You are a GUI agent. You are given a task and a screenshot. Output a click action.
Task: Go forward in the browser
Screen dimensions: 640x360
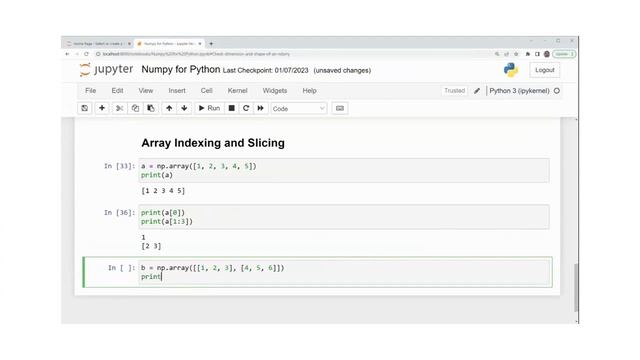[x=77, y=54]
